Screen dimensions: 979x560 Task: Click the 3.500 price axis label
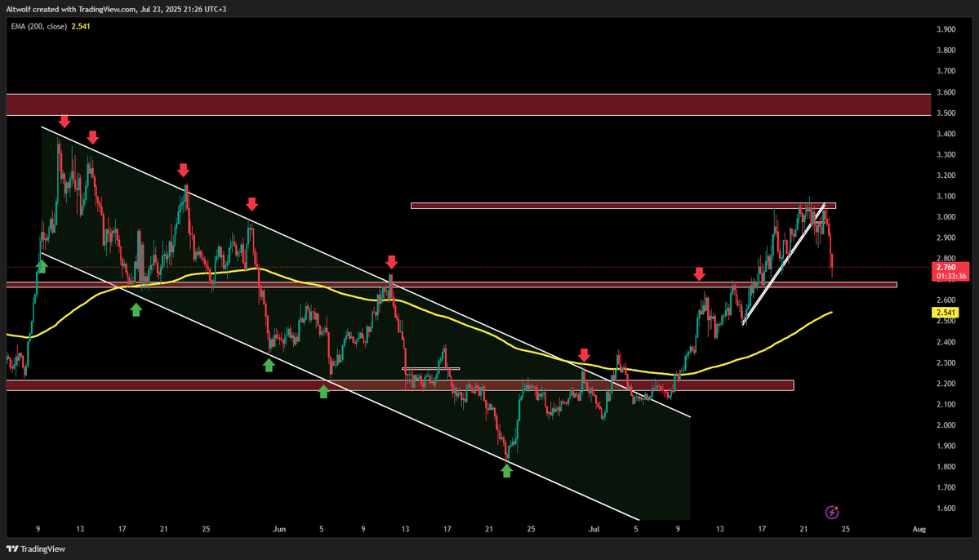946,113
